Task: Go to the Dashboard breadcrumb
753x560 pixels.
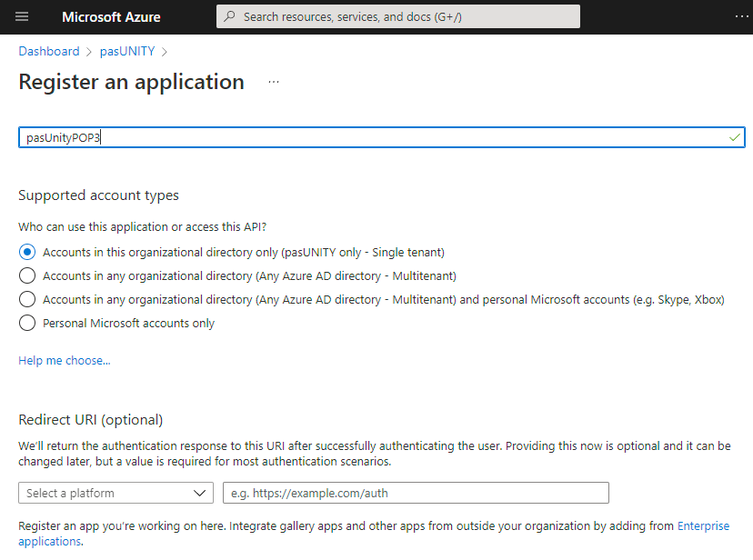Action: point(49,51)
